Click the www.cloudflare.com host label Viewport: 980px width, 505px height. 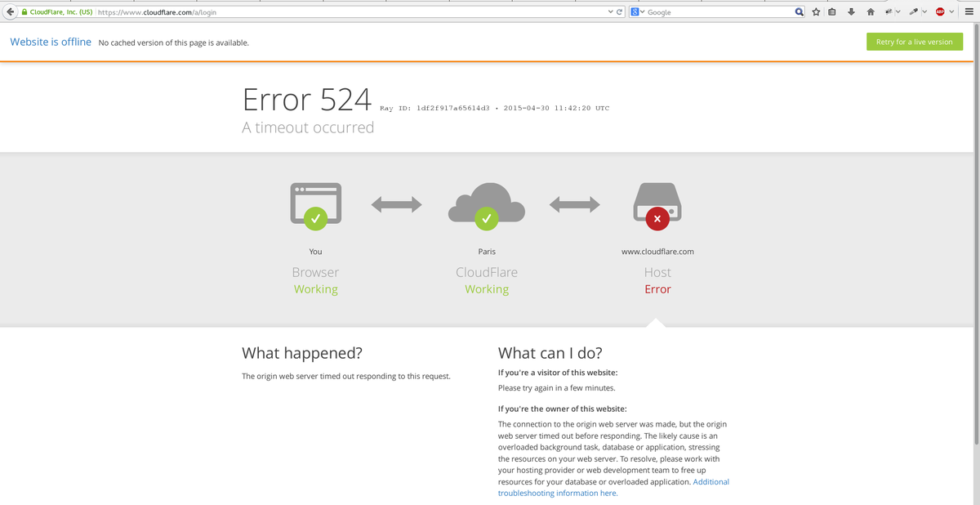pyautogui.click(x=657, y=252)
